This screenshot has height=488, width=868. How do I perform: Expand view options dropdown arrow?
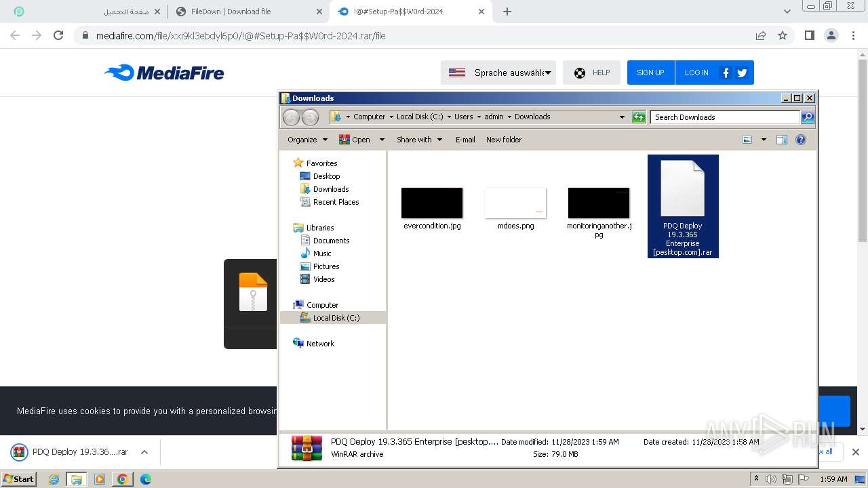(x=764, y=140)
